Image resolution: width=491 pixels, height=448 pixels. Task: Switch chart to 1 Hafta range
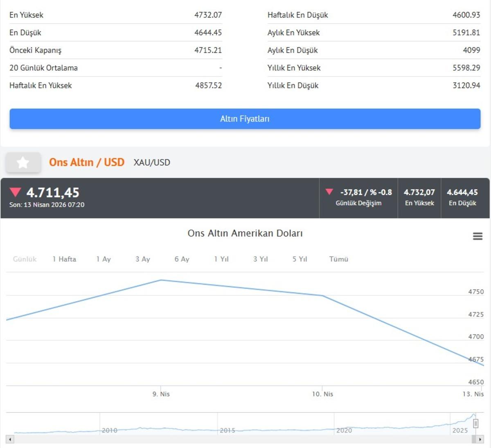64,259
